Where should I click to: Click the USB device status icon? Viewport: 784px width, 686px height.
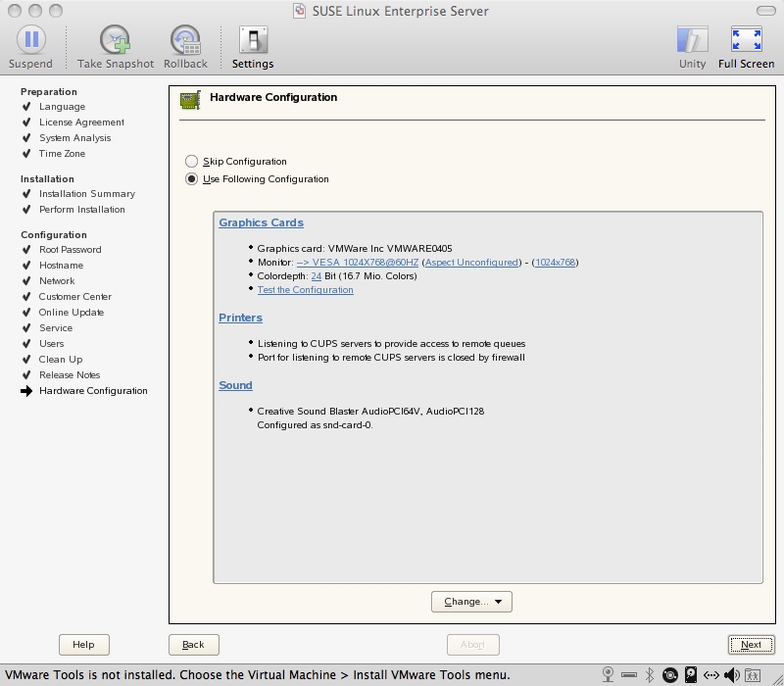tap(629, 675)
